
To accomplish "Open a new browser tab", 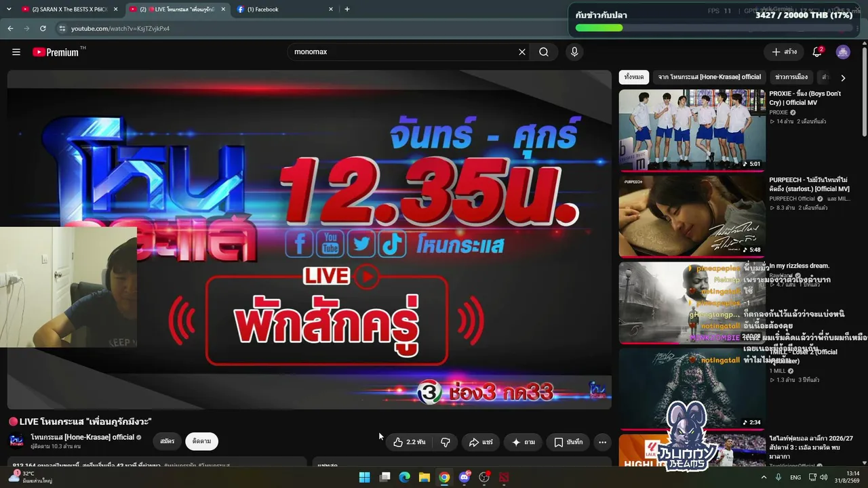I will click(347, 9).
